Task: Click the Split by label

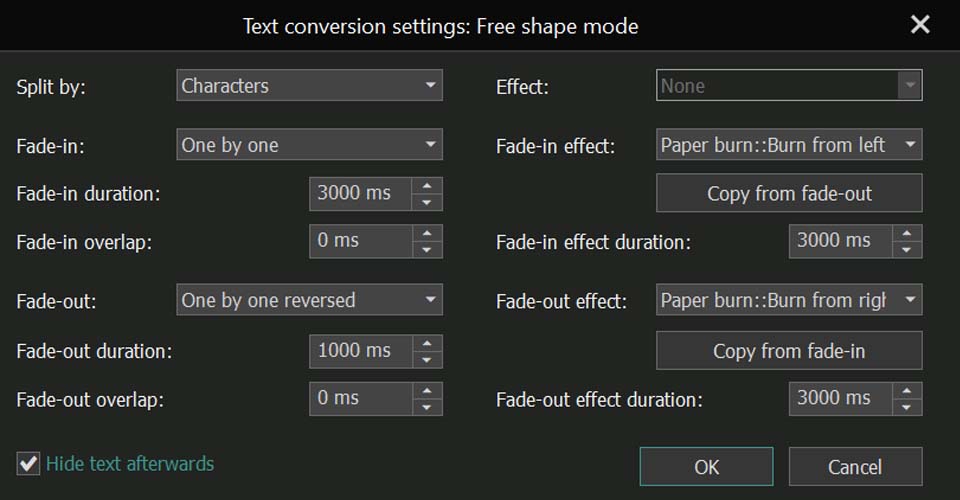Action: pyautogui.click(x=51, y=87)
